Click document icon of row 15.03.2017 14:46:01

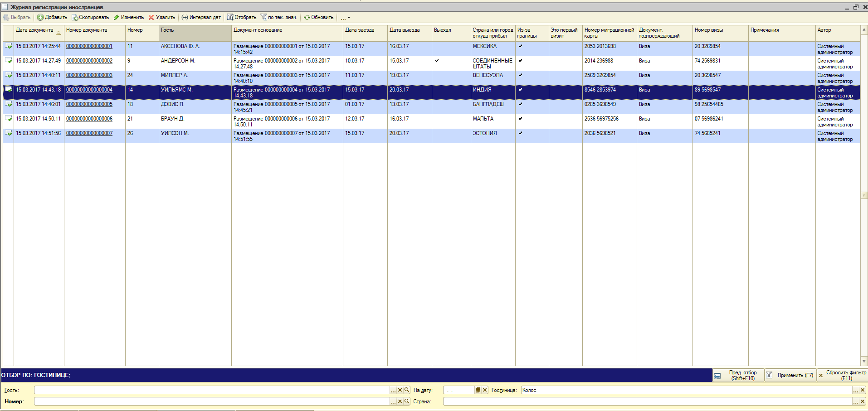[x=8, y=104]
